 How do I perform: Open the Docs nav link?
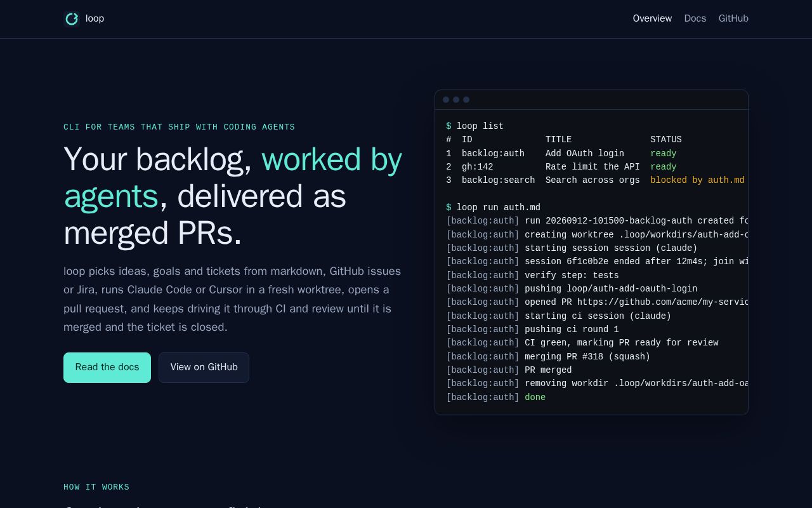click(695, 18)
